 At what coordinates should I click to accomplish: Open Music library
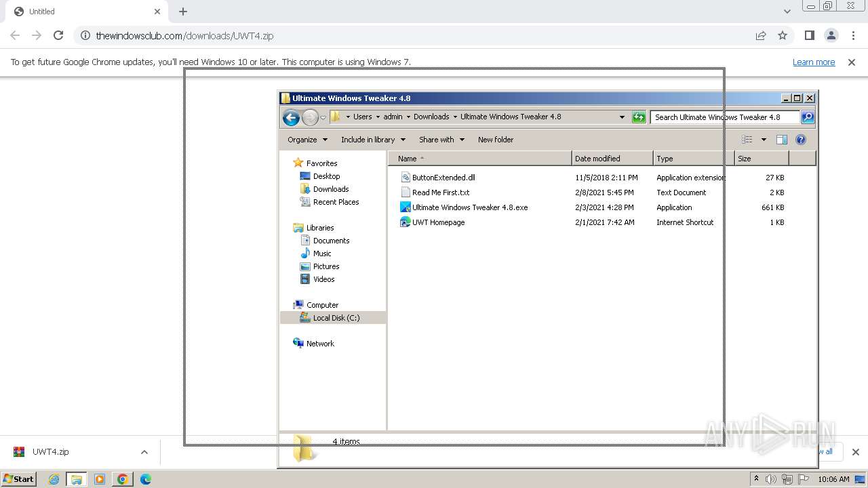tap(322, 253)
